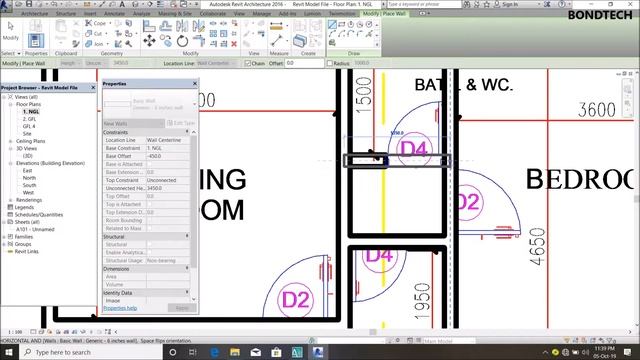Click the Offset input field
640x360 pixels.
pos(304,63)
